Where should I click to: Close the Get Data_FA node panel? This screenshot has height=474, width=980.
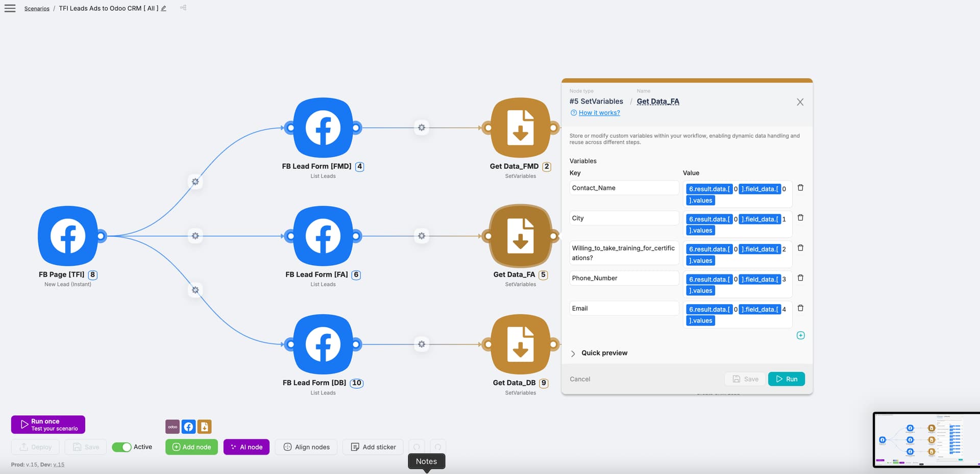800,102
